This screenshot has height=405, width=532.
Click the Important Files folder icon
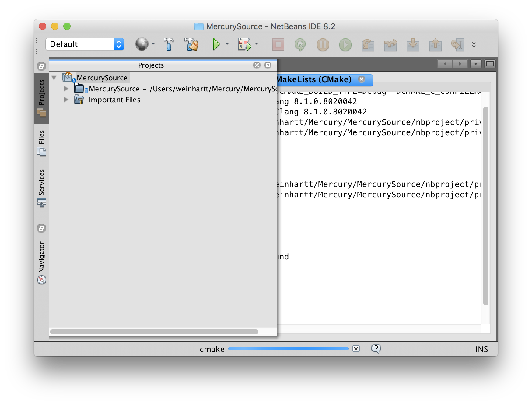coord(79,100)
